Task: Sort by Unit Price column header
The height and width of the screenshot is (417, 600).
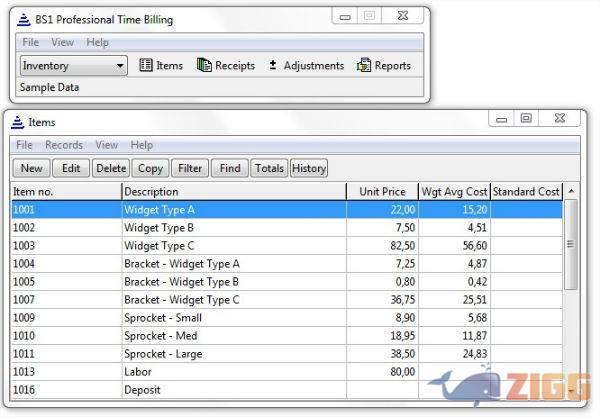Action: (381, 191)
